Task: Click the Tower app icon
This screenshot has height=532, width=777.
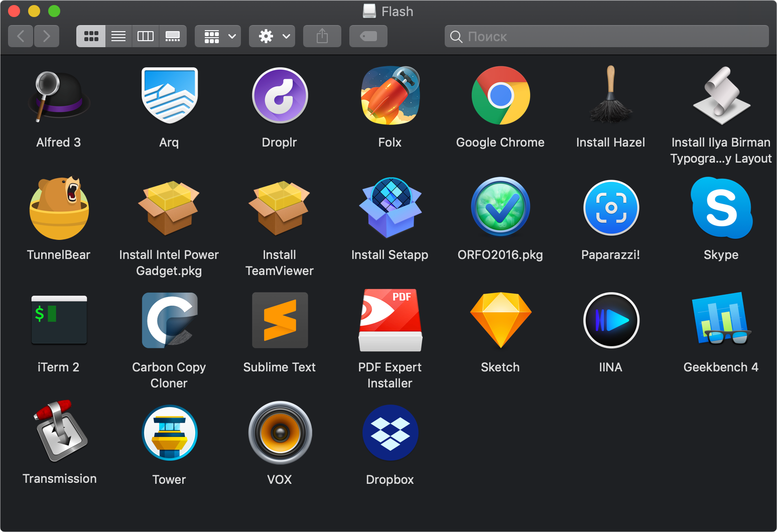Action: [x=170, y=433]
